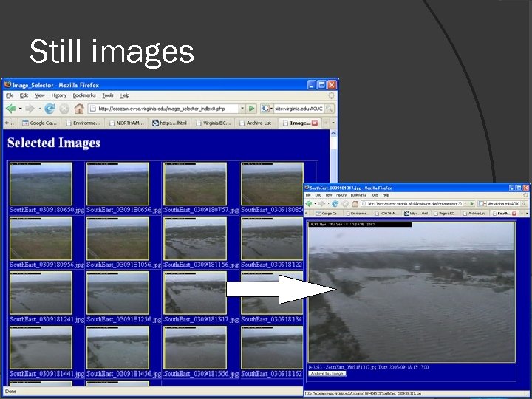
Task: Open Tools menu in Image_Selector window
Action: [108, 95]
